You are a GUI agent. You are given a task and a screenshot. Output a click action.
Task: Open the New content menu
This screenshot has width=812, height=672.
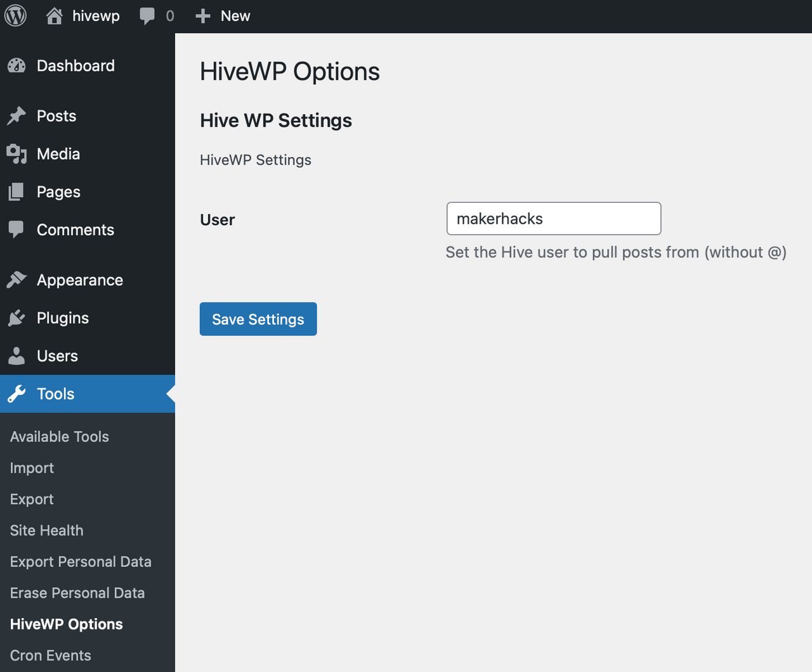tap(235, 16)
